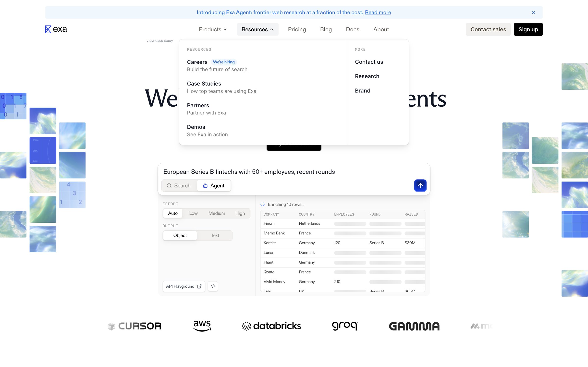Image resolution: width=588 pixels, height=367 pixels.
Task: Open the About nav link
Action: tap(381, 29)
